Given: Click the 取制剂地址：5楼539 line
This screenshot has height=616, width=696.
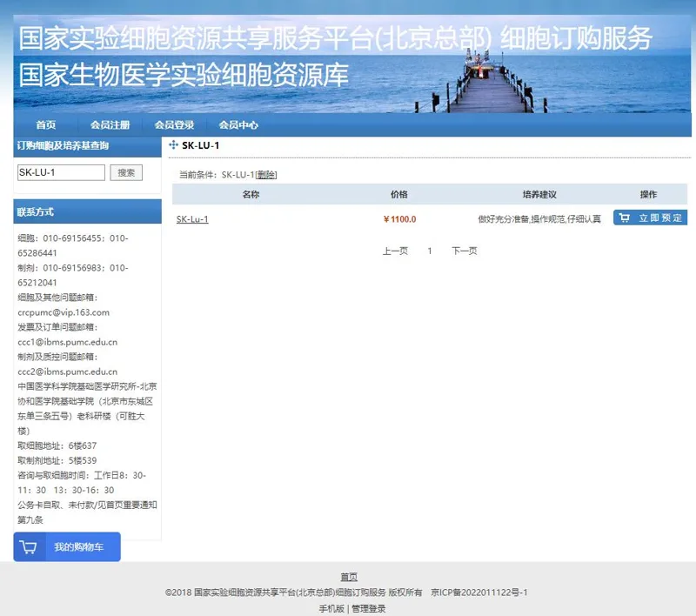Looking at the screenshot, I should point(57,460).
